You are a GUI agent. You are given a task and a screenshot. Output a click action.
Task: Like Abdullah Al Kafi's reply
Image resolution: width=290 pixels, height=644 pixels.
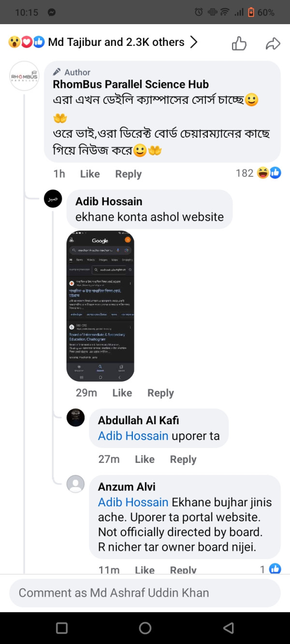(x=145, y=459)
